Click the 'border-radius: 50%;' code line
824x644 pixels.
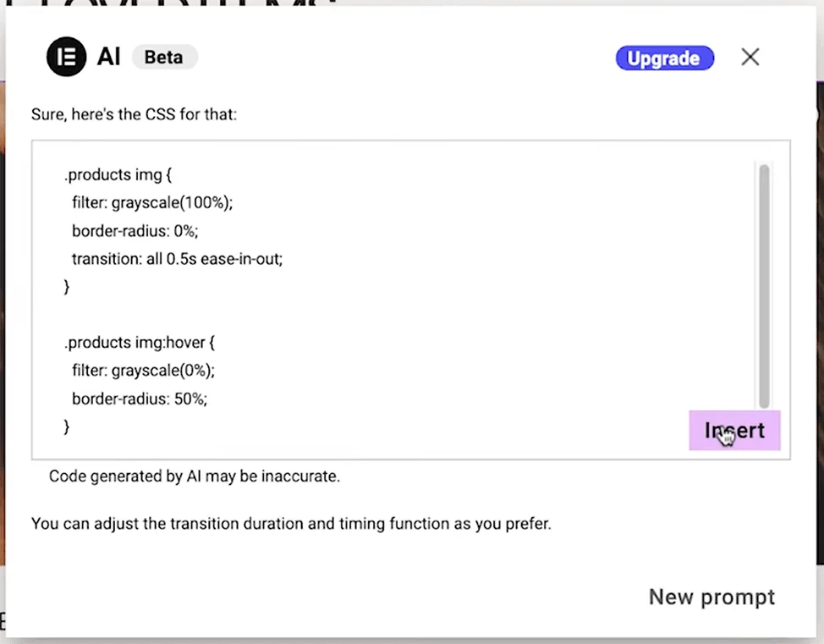tap(139, 399)
